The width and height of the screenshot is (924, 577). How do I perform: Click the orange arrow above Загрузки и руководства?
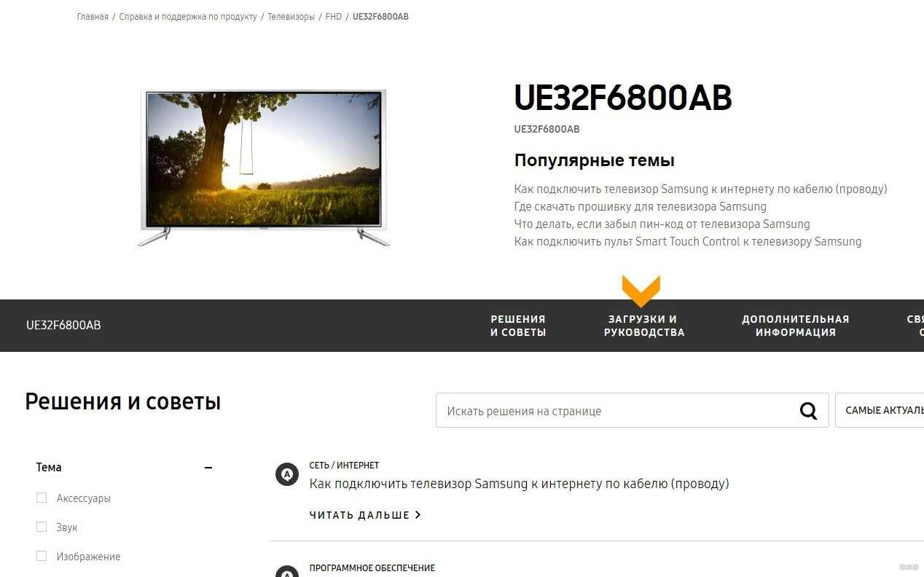coord(641,291)
